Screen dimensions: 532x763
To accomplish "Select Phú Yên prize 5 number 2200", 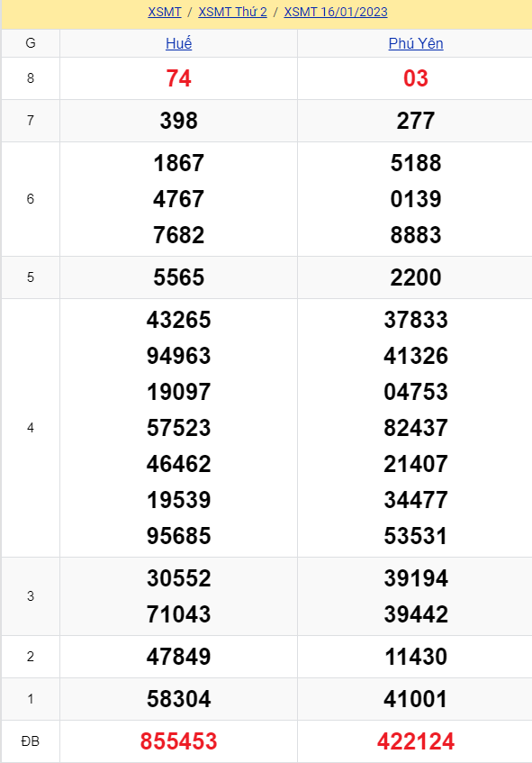I will [x=416, y=277].
